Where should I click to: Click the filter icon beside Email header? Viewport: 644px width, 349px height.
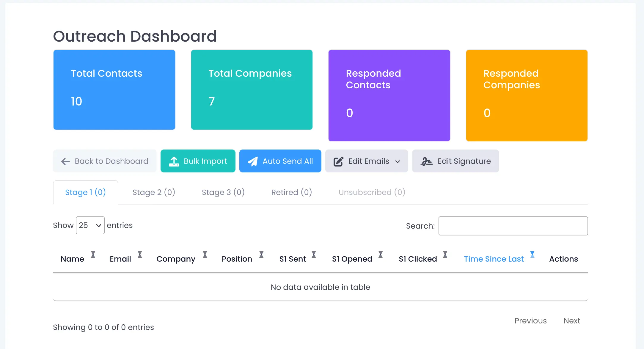point(140,254)
